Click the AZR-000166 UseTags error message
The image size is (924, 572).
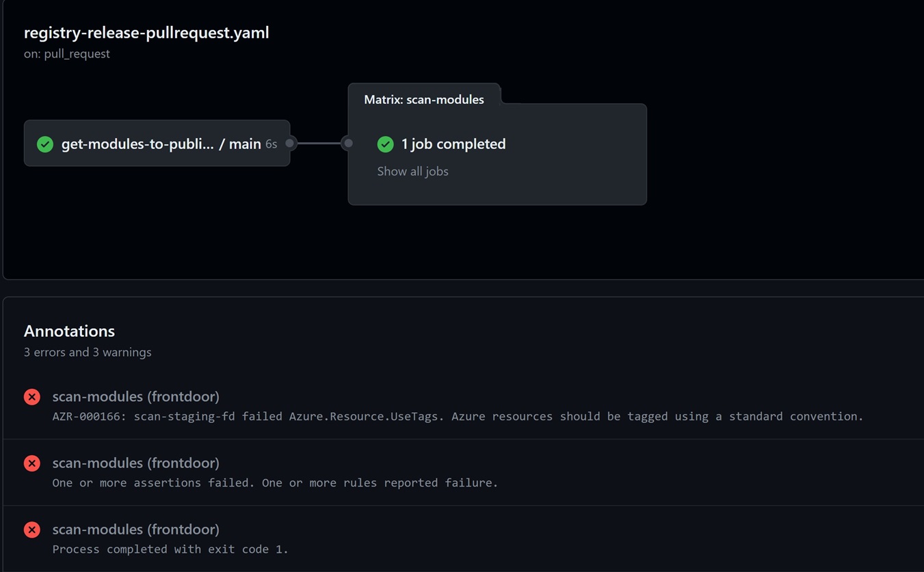coord(458,416)
